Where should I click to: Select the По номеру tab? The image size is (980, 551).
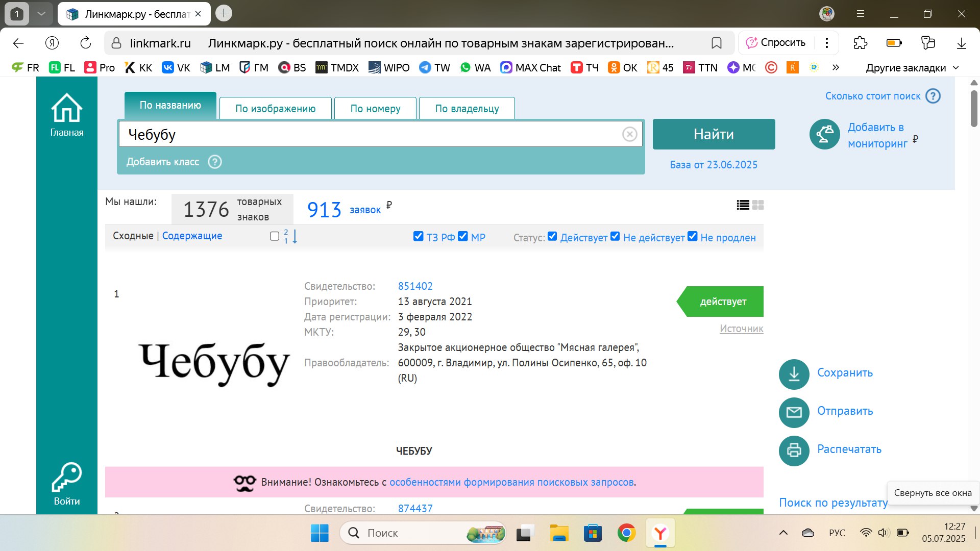pos(375,108)
